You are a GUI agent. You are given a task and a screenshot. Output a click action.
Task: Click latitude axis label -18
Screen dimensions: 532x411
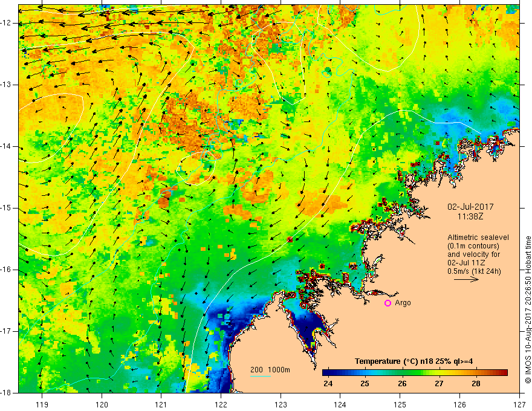[x=6, y=393]
